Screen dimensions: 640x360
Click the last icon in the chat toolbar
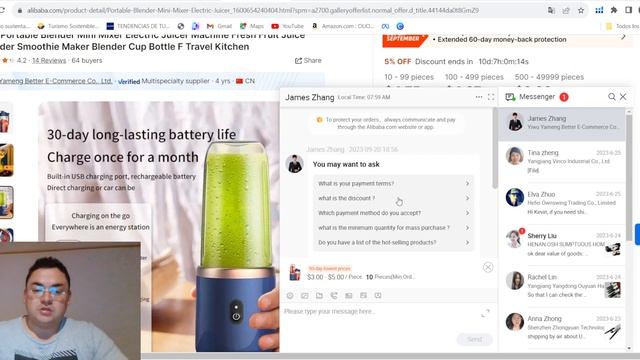pyautogui.click(x=378, y=296)
